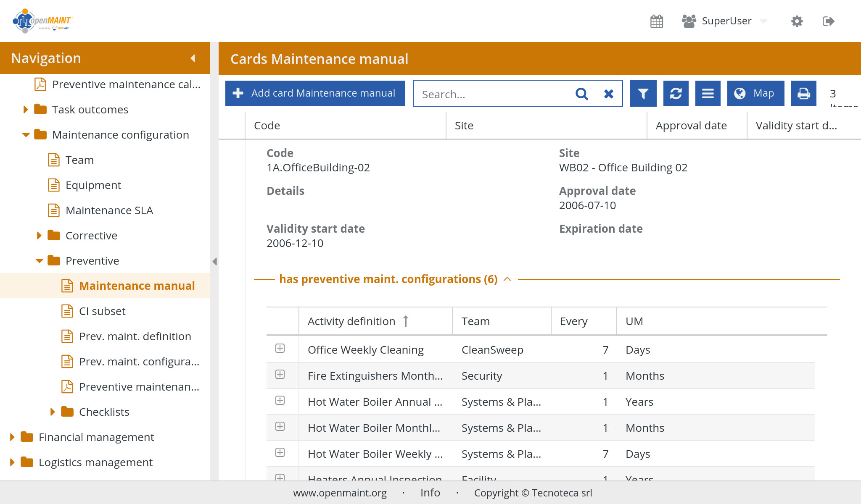Open the administration gear settings
861x504 pixels.
tap(797, 21)
